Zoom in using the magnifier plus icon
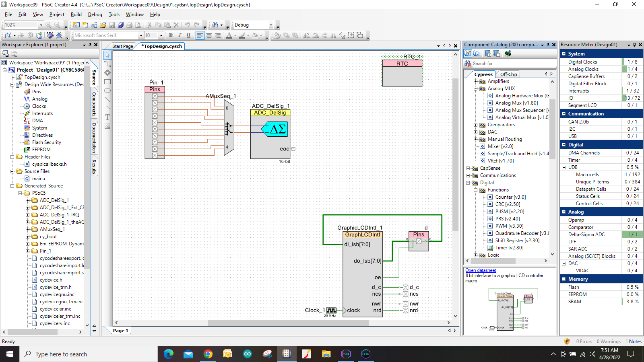Image resolution: width=644 pixels, height=362 pixels. tap(49, 25)
